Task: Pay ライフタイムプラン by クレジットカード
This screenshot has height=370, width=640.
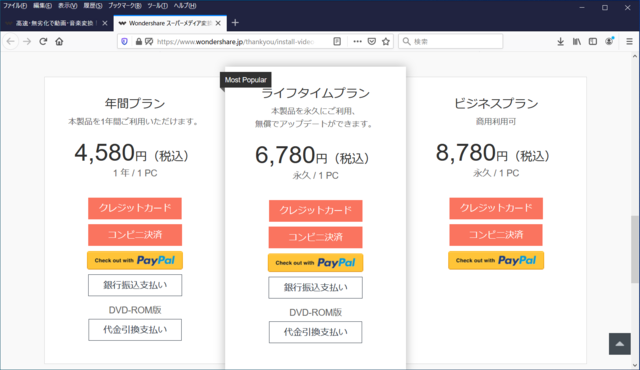Action: point(316,210)
